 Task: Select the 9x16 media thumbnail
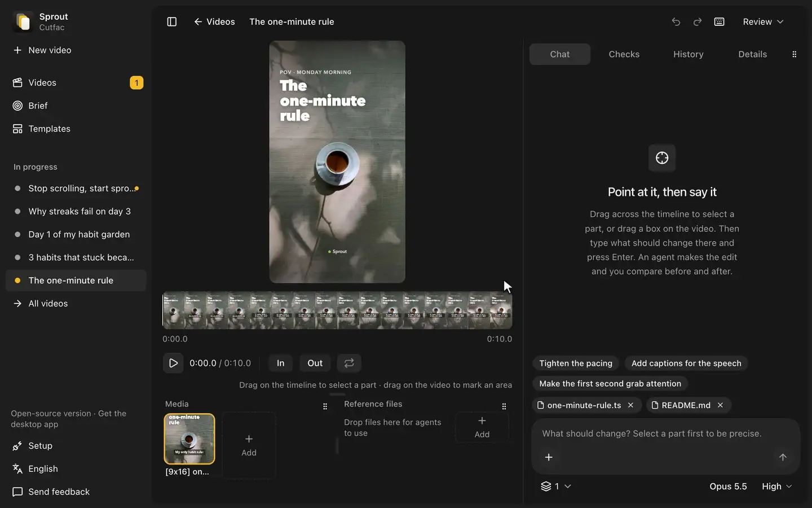(x=189, y=439)
